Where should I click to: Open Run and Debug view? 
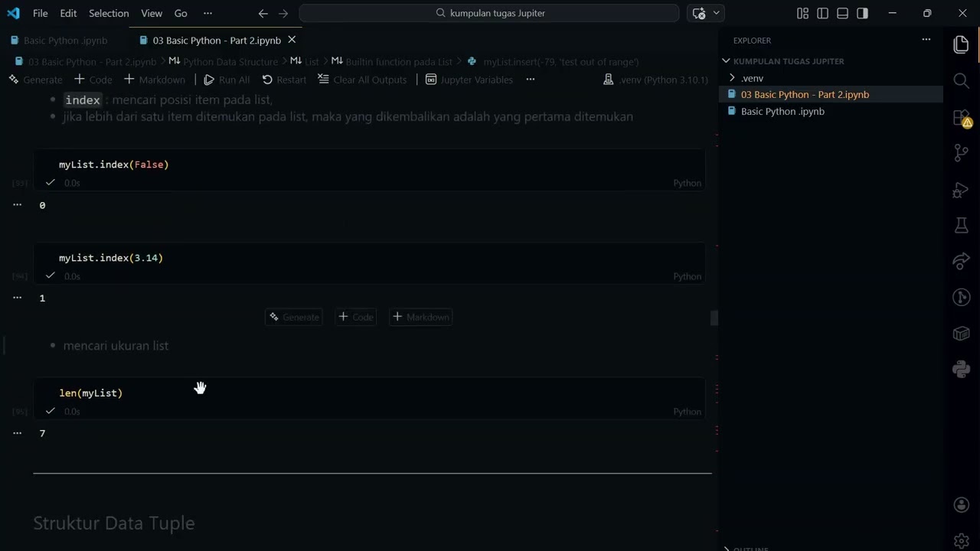962,190
